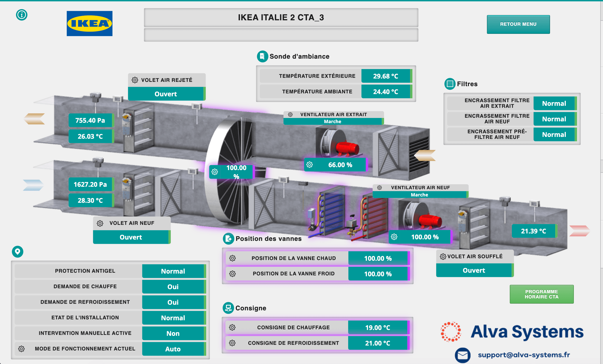The width and height of the screenshot is (603, 364).
Task: Click the red supply air arrow at right
Action: pos(580,231)
